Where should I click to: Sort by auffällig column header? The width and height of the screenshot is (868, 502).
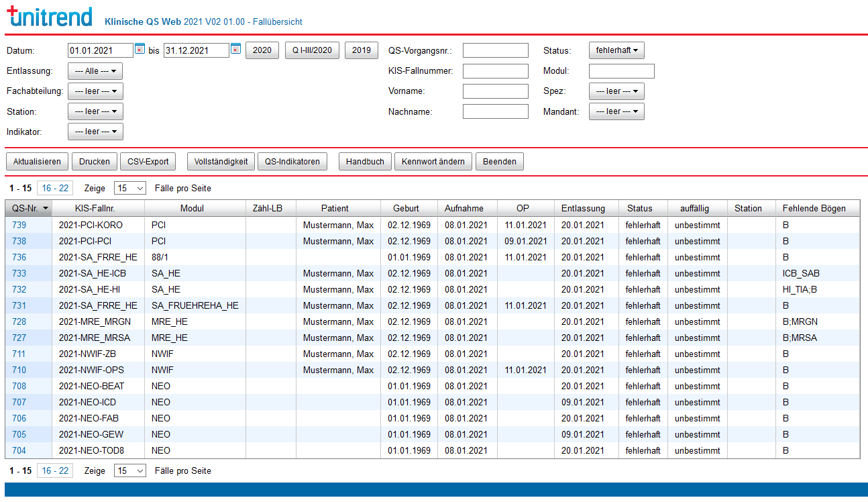coord(698,209)
